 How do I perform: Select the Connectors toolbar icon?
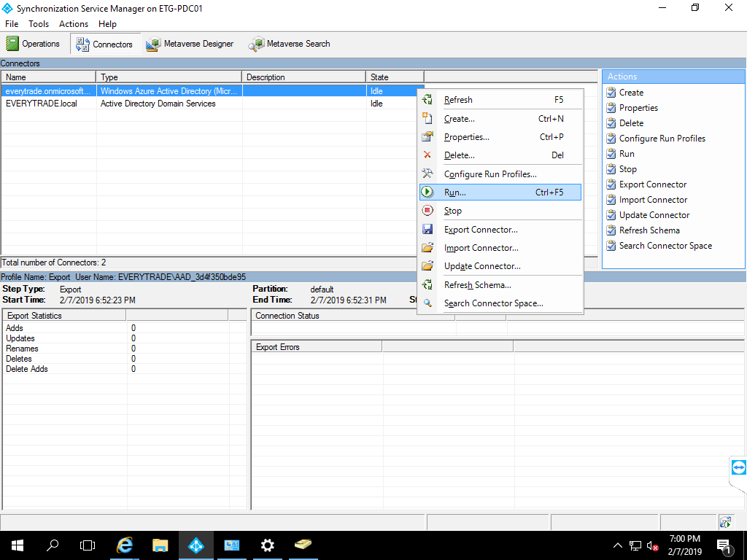pyautogui.click(x=82, y=44)
